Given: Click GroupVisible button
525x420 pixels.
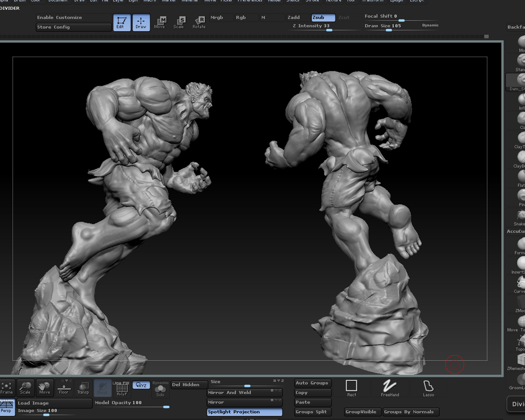Looking at the screenshot, I should point(363,412).
